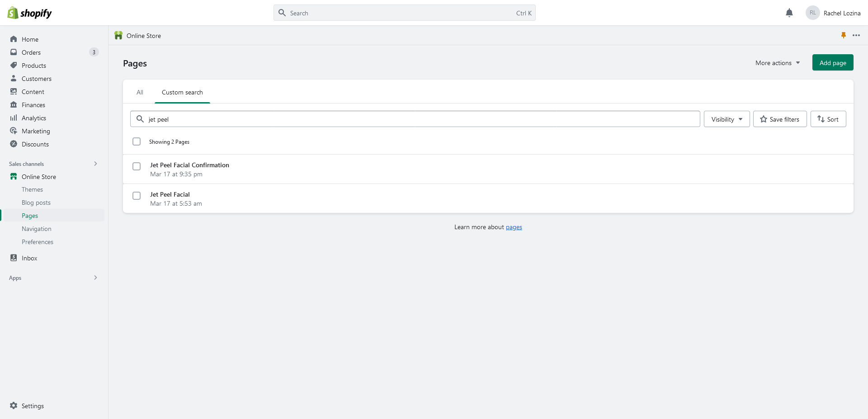Click the Discounts sidebar icon
868x419 pixels.
click(x=14, y=144)
